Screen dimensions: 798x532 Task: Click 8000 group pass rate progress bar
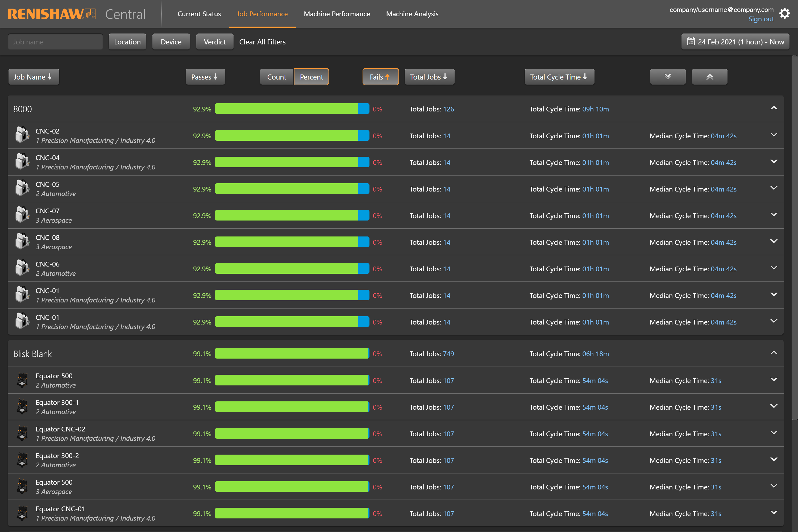[292, 109]
